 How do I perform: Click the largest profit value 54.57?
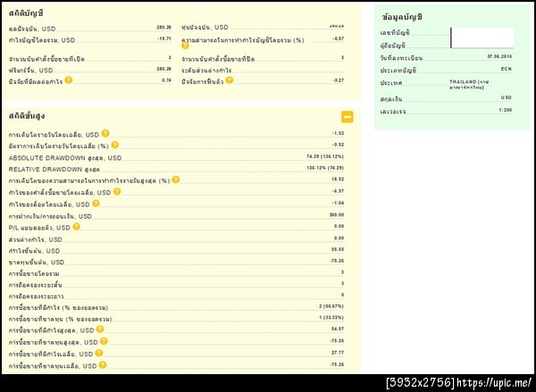338,329
